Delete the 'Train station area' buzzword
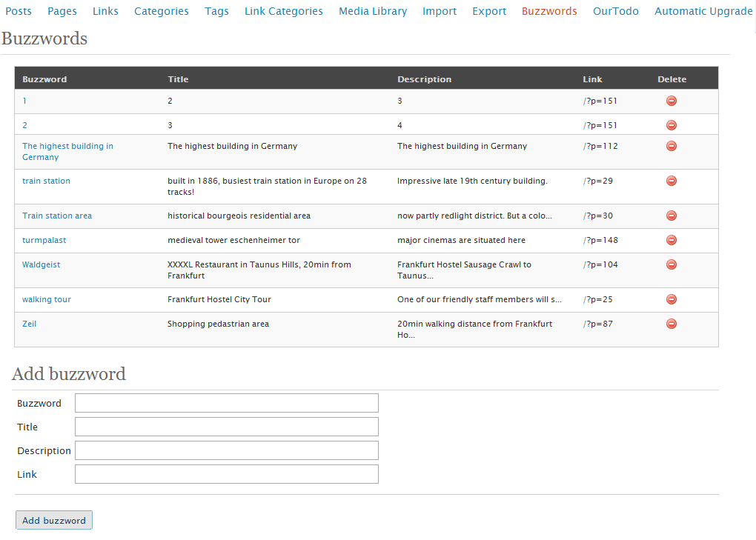 click(x=672, y=216)
